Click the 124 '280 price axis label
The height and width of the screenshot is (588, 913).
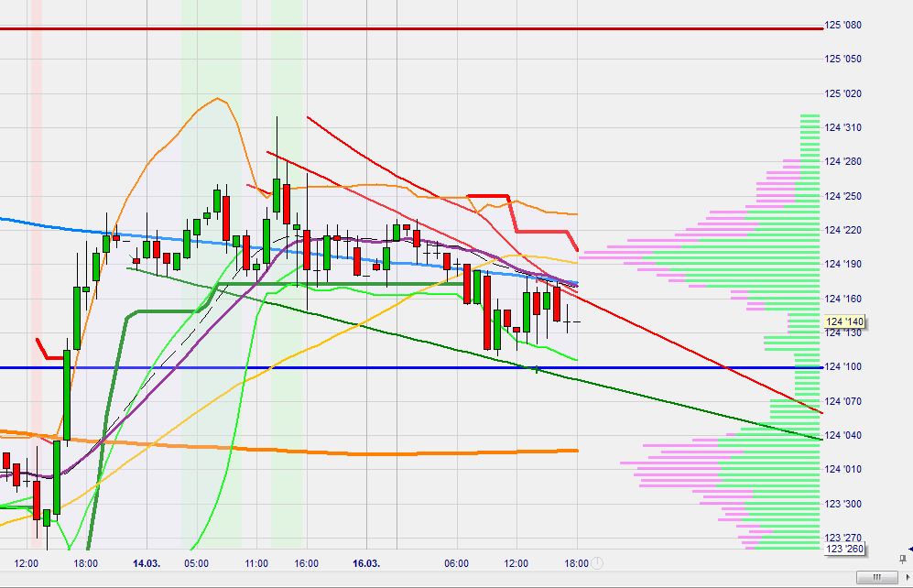(x=842, y=161)
